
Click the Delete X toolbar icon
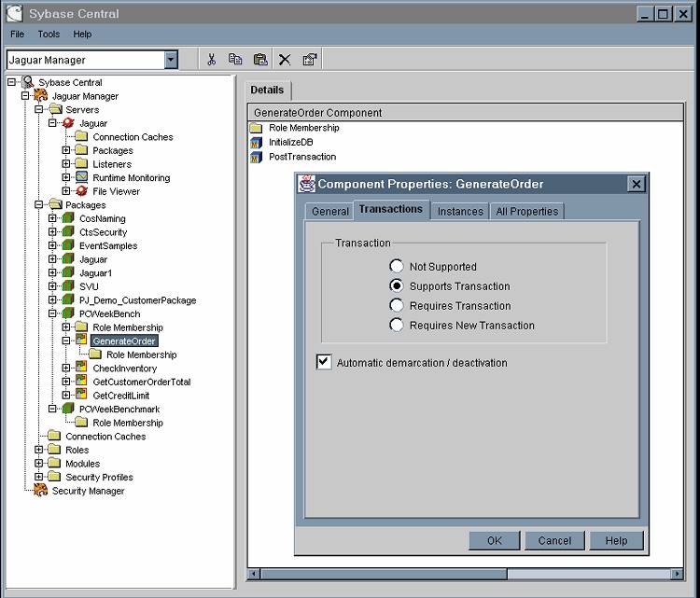285,60
